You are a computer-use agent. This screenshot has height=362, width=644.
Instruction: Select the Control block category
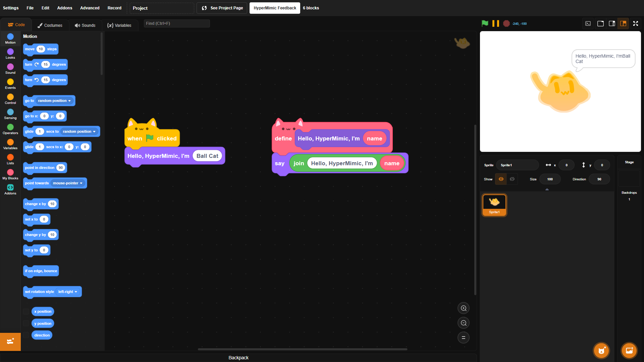[10, 99]
